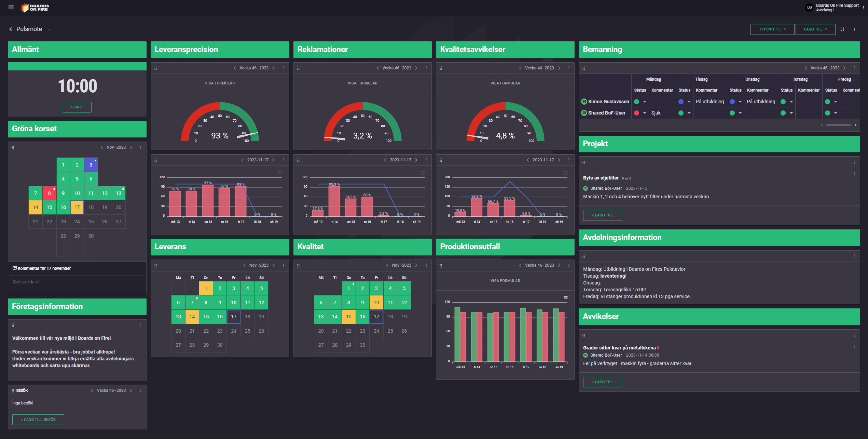Open the hamburger main menu
Viewport: 868px width, 439px height.
pyautogui.click(x=11, y=7)
